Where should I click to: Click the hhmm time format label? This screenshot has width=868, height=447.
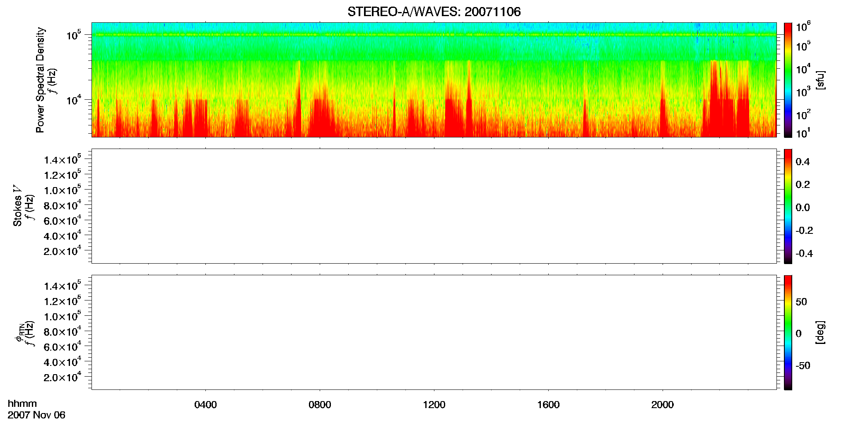[x=22, y=404]
